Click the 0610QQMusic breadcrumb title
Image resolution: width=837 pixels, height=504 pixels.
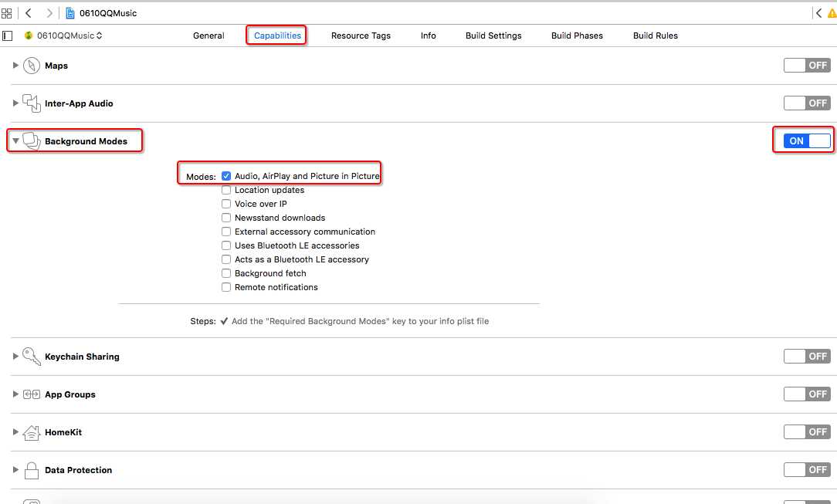point(108,13)
